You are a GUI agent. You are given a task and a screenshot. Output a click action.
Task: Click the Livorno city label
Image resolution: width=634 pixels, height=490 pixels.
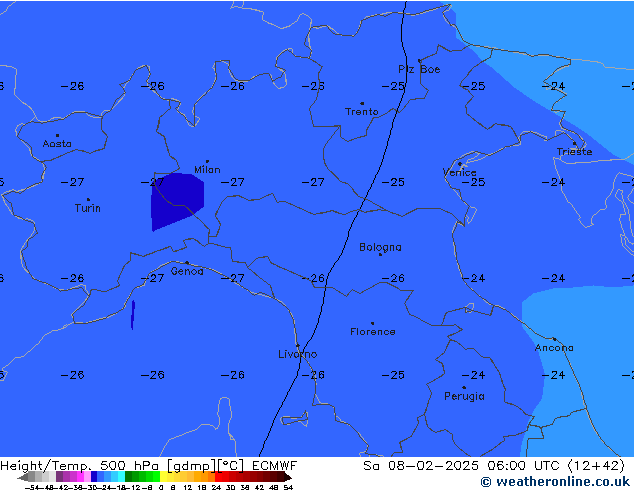pyautogui.click(x=298, y=354)
